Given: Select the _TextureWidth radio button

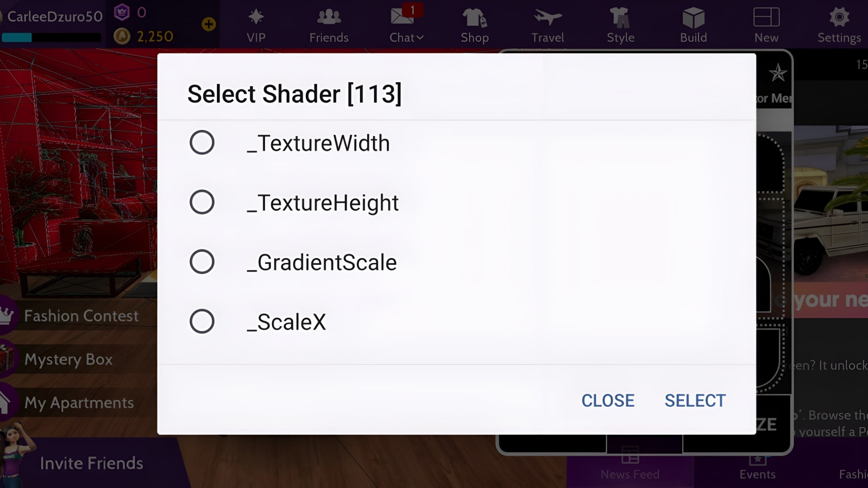Looking at the screenshot, I should [202, 143].
